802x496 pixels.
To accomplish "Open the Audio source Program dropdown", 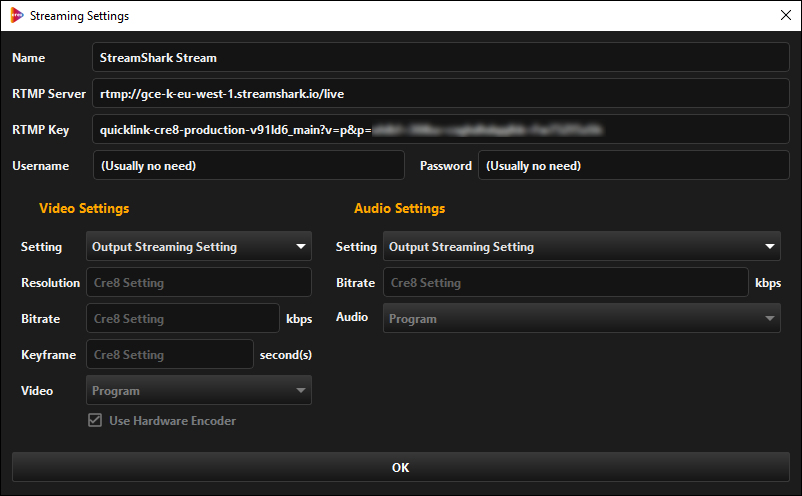I will [x=582, y=318].
